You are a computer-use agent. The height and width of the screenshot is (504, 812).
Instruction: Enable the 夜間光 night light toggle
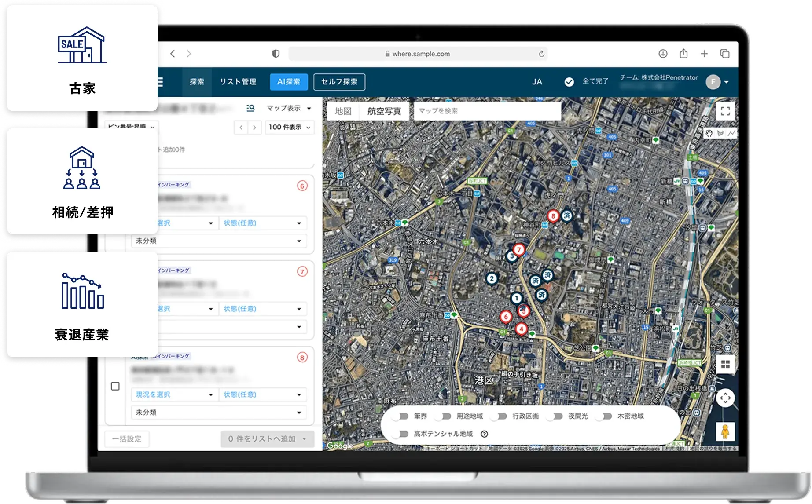coord(557,416)
